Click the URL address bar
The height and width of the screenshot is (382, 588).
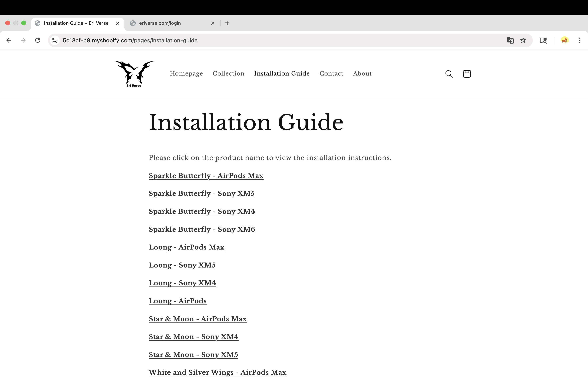coord(272,40)
